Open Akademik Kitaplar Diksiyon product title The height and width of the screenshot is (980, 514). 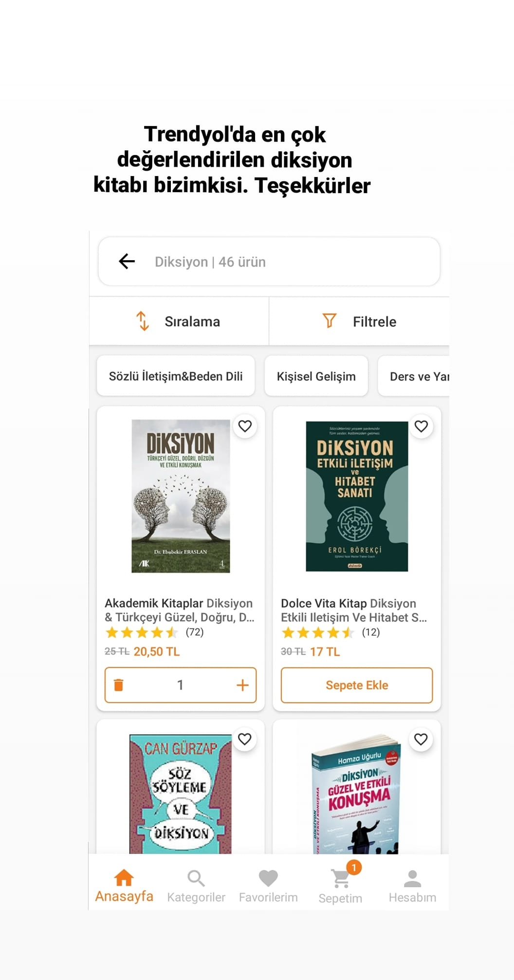click(x=180, y=610)
